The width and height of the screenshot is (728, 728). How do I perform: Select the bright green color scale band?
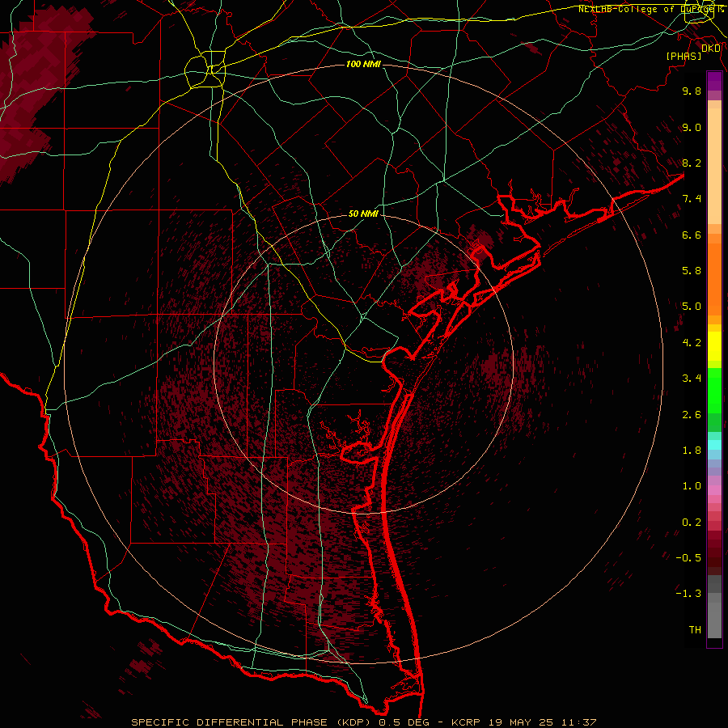click(714, 391)
